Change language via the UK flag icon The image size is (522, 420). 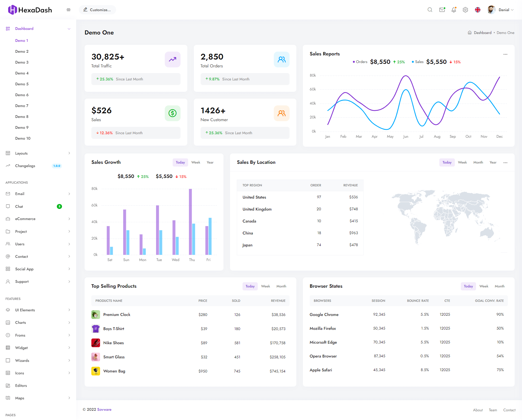coord(478,10)
